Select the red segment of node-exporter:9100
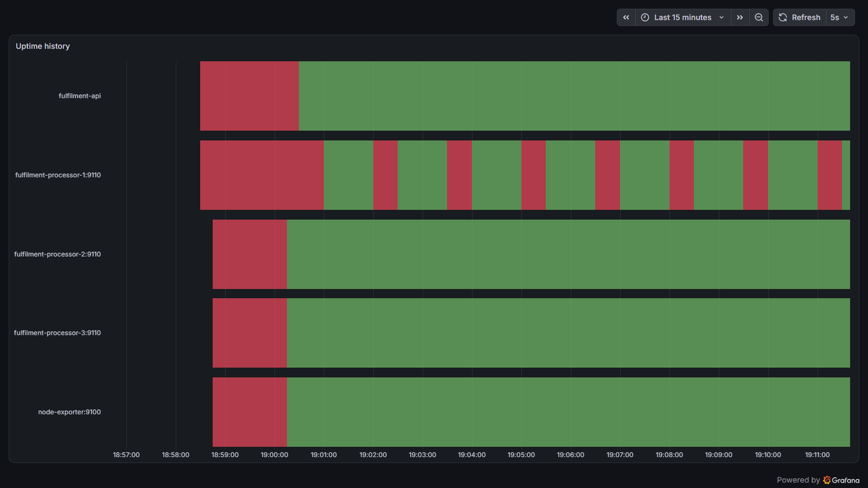This screenshot has height=488, width=868. click(x=250, y=412)
